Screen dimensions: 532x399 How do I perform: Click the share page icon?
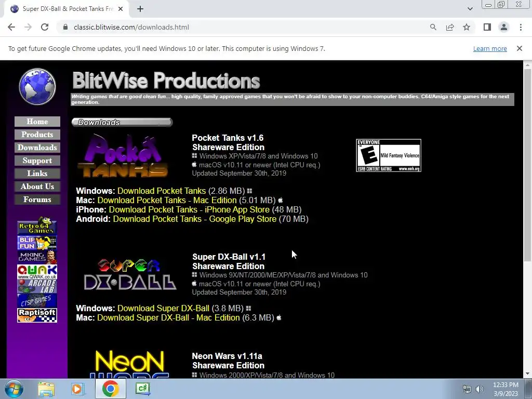click(450, 27)
